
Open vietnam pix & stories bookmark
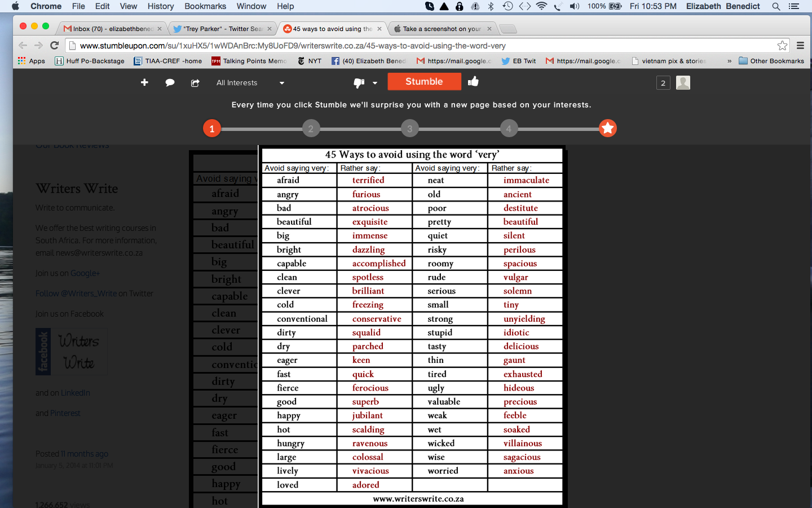[x=669, y=61]
